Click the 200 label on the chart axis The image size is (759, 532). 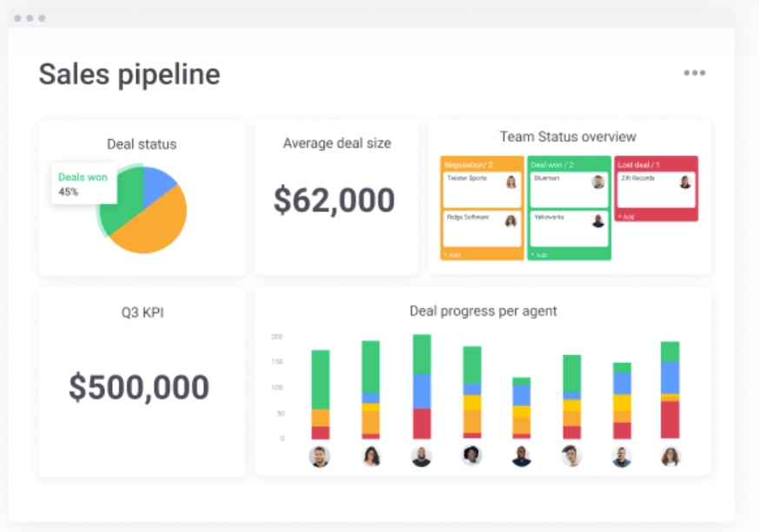277,337
